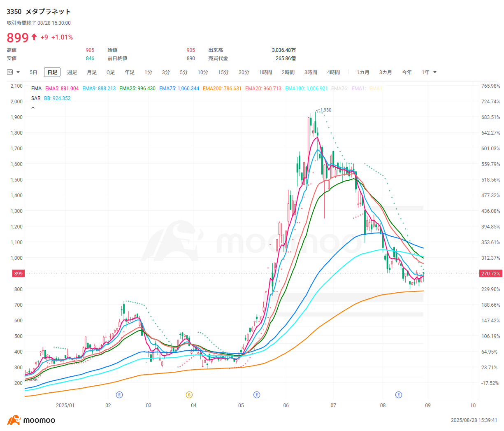Screen dimensions: 504x431
Task: Select the 1時間 interval tab
Action: 266,72
